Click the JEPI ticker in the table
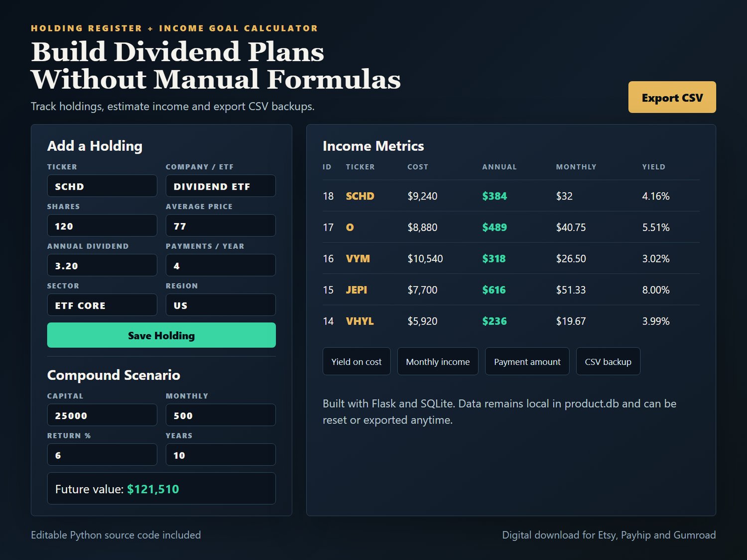 point(357,290)
